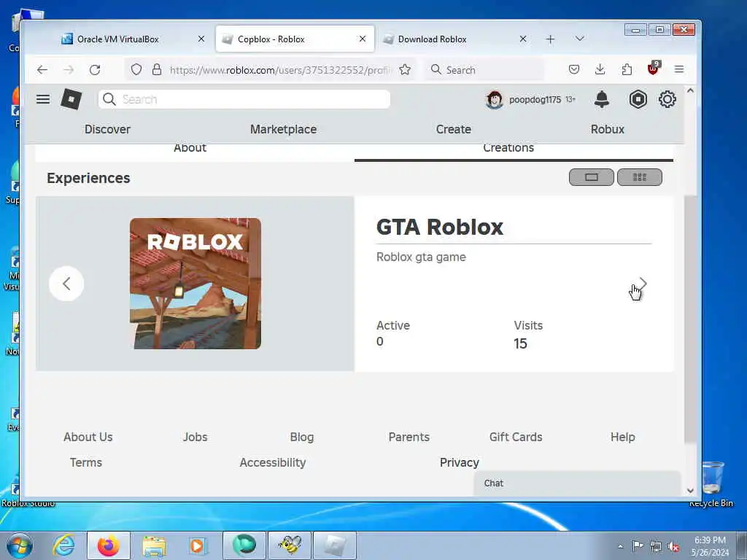Switch Experiences to slideshow view

pos(591,177)
